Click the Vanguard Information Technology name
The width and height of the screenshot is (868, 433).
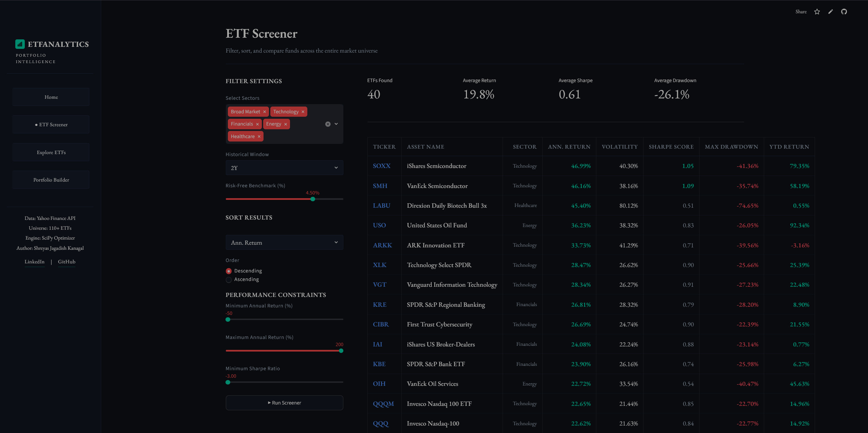coord(452,285)
